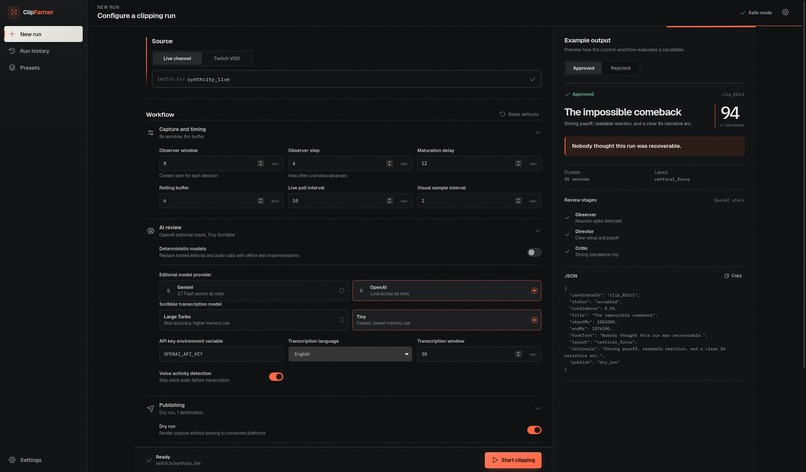The image size is (806, 472).
Task: Select the Twitch VOD source tab
Action: point(227,58)
